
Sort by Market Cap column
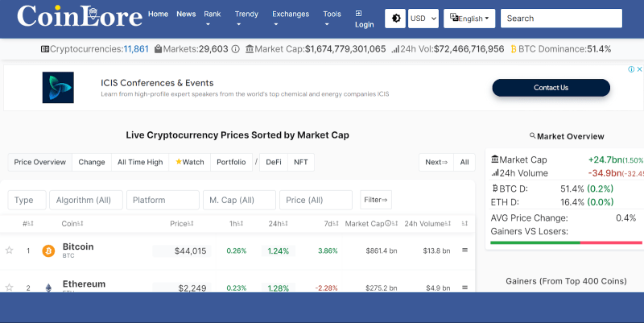pos(371,224)
